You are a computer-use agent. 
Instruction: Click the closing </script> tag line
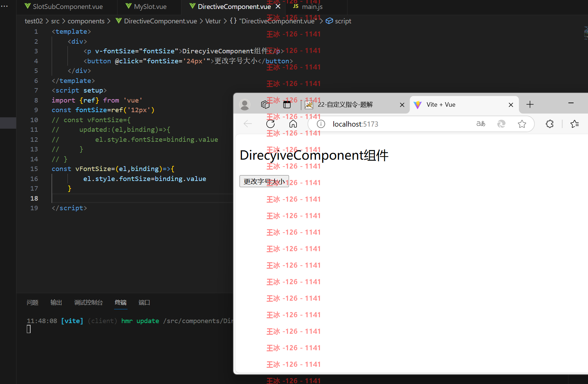tap(69, 208)
